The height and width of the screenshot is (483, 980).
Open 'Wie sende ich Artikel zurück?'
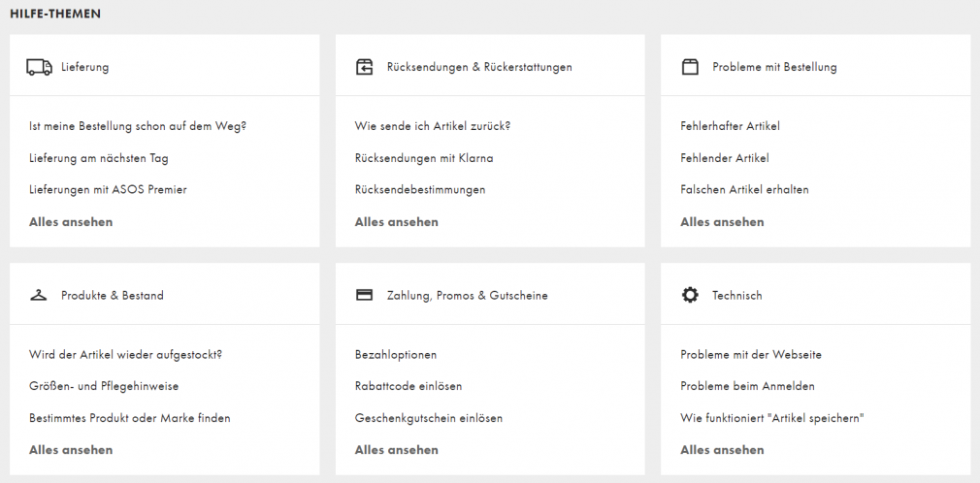pos(433,126)
